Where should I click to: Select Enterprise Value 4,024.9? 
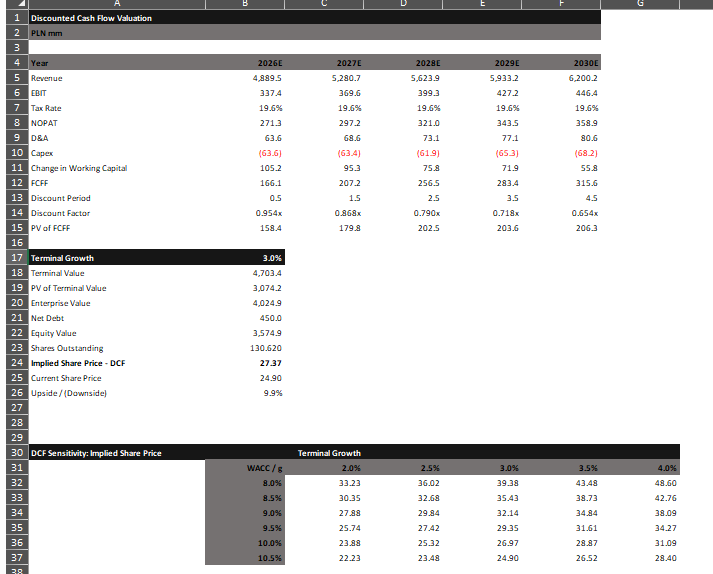[x=267, y=303]
